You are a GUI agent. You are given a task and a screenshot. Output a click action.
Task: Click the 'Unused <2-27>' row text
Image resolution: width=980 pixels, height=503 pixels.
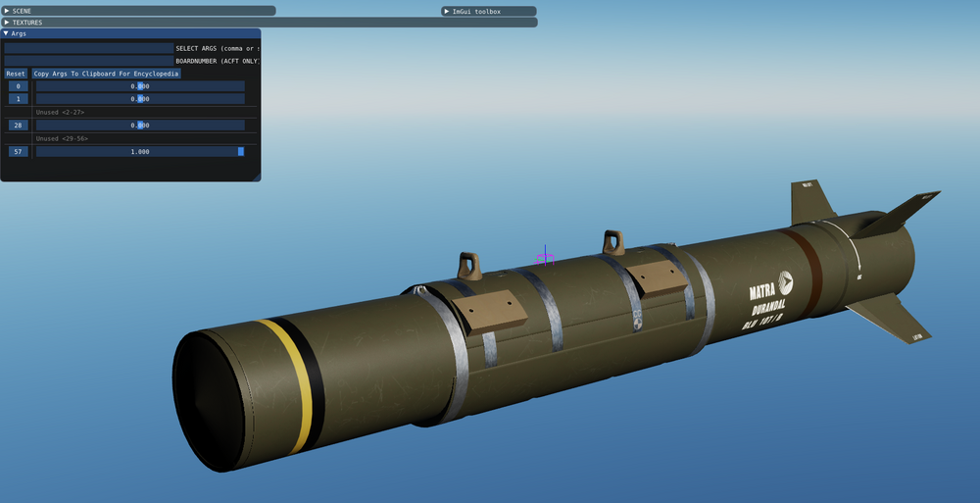click(60, 112)
